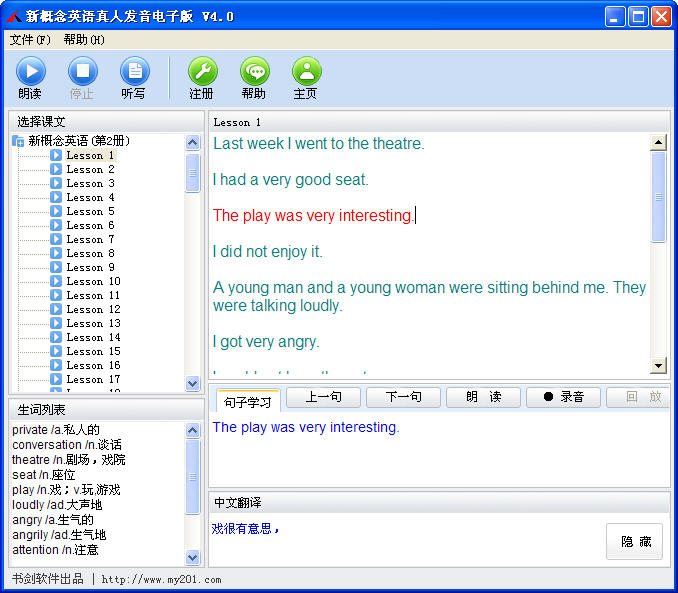Click the play icon beside Lesson 5
The image size is (678, 593).
pos(56,211)
